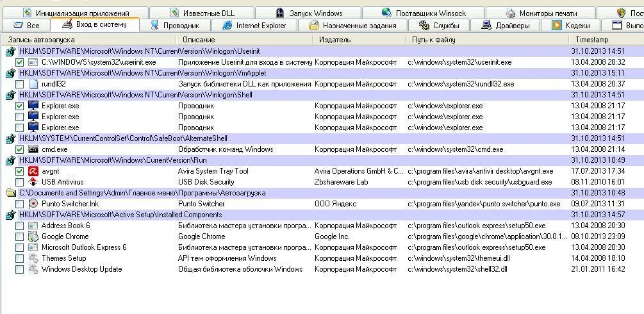The height and width of the screenshot is (314, 644).
Task: Click the registry icon beside the CurrentVersion\Run key
Action: click(x=10, y=161)
